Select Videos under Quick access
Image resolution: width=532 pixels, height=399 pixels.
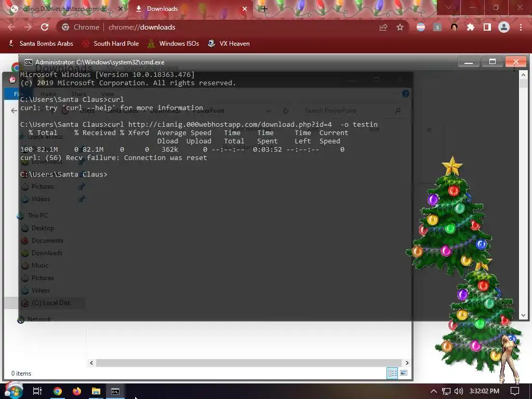[41, 199]
